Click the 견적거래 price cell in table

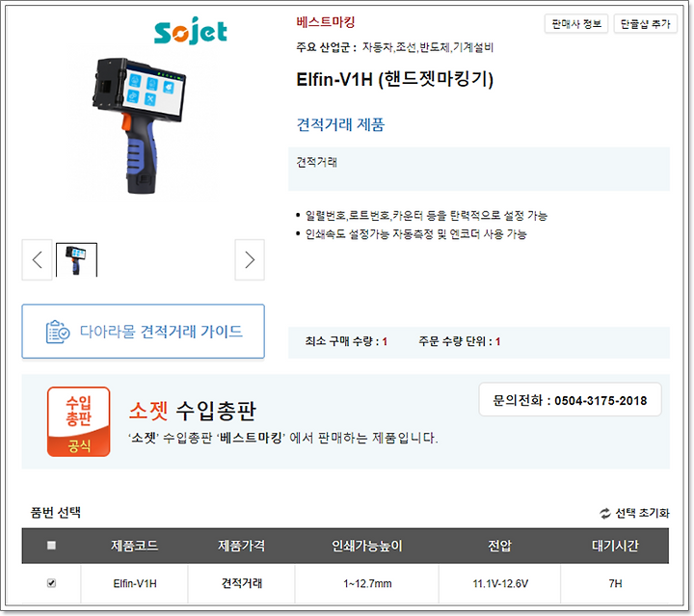click(x=242, y=583)
